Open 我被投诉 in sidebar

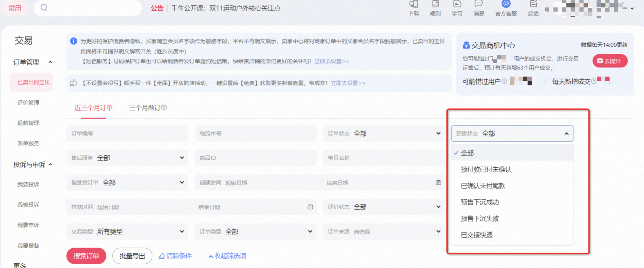[x=28, y=205]
